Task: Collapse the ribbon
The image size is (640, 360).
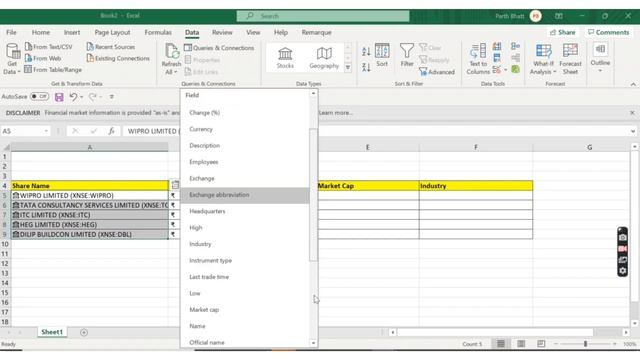Action: (633, 84)
